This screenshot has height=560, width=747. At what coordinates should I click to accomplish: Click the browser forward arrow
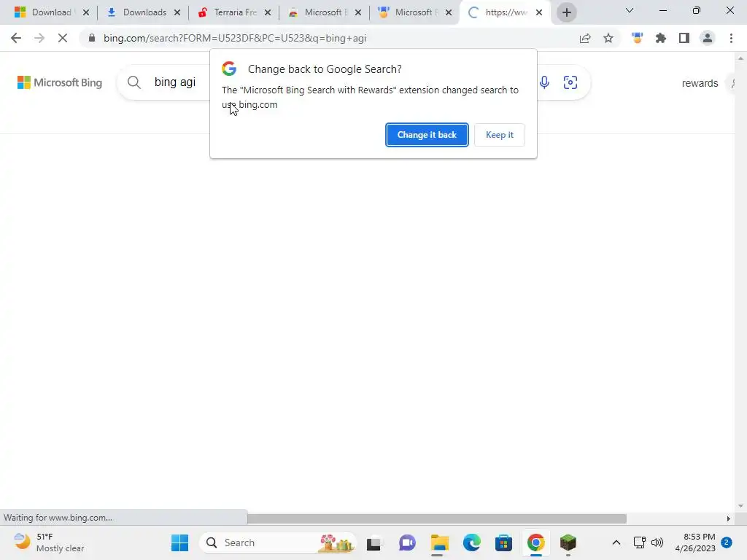point(39,38)
